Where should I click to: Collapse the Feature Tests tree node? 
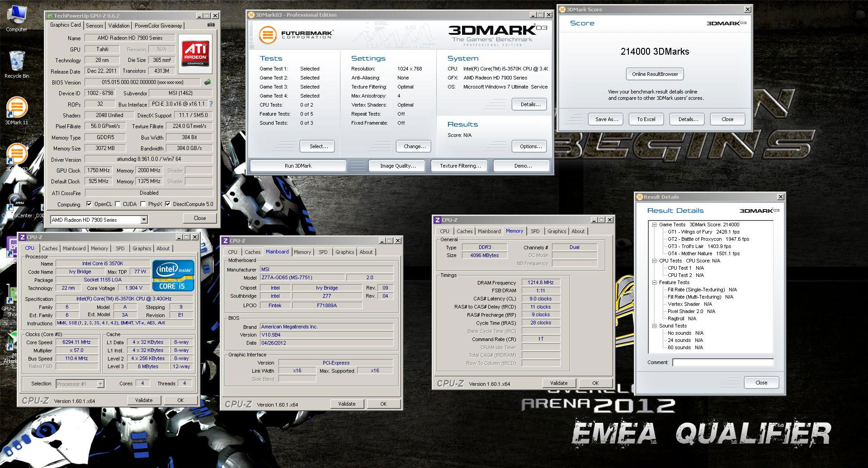pyautogui.click(x=654, y=282)
